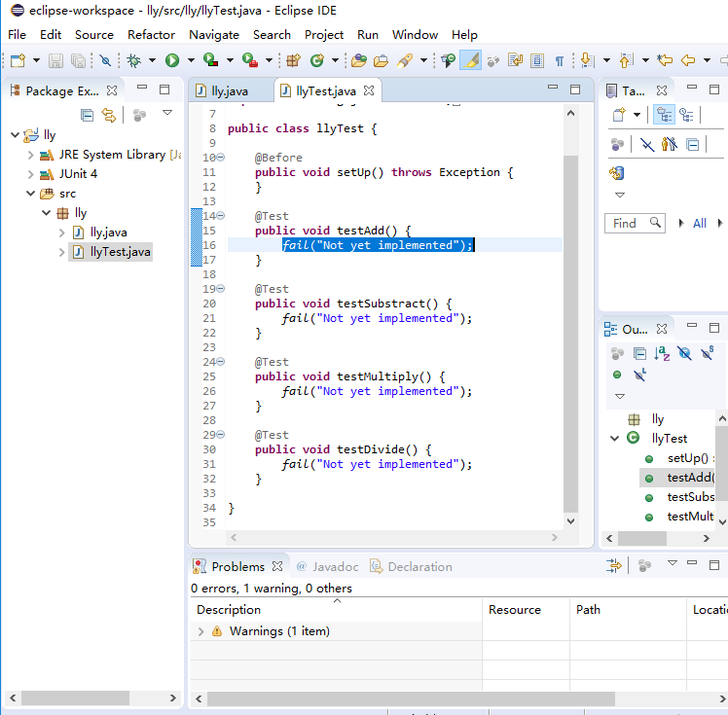Collapse the src folder
This screenshot has width=728, height=715.
click(31, 194)
